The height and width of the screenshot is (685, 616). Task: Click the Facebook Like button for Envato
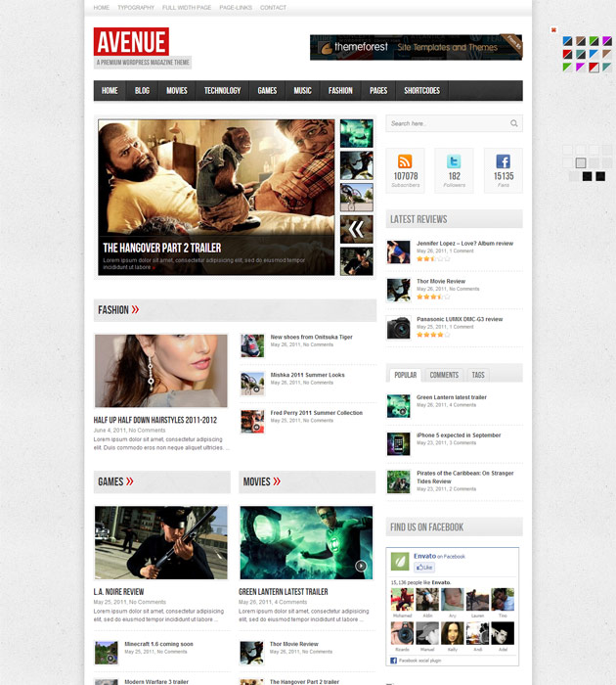click(x=424, y=567)
